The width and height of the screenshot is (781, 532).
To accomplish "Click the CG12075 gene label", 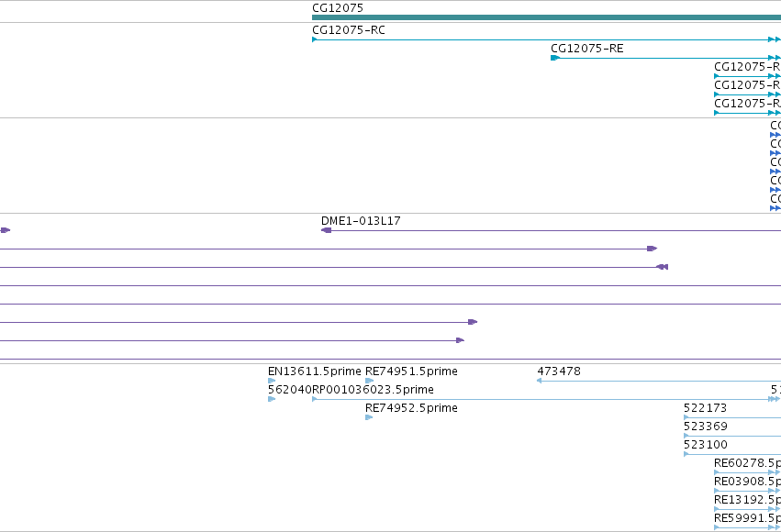I will [x=338, y=8].
